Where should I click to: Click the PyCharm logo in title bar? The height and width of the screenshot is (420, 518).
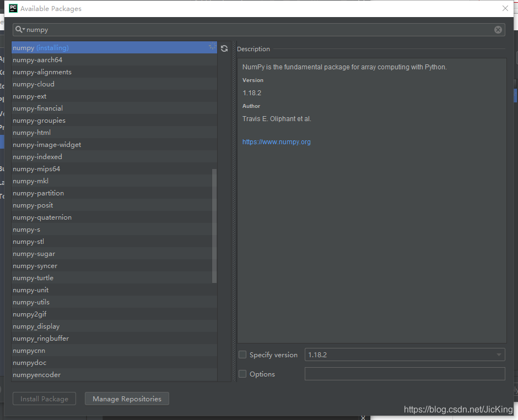click(x=13, y=8)
